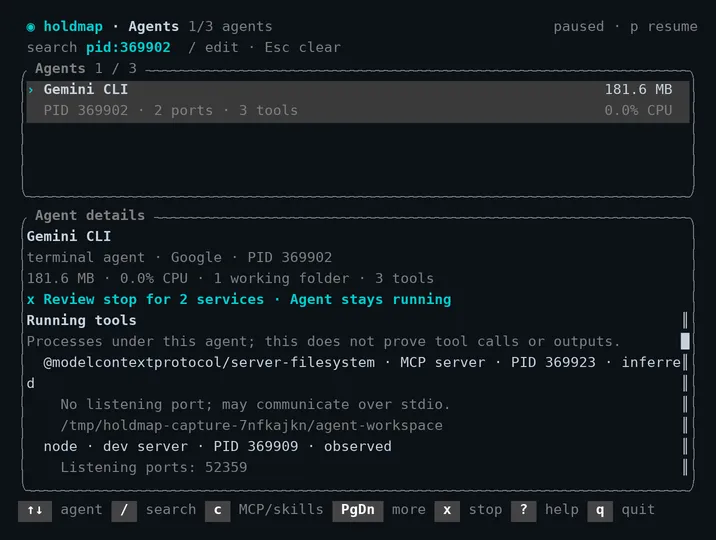This screenshot has height=540, width=716.
Task: Click the quit footer label
Action: 638,510
